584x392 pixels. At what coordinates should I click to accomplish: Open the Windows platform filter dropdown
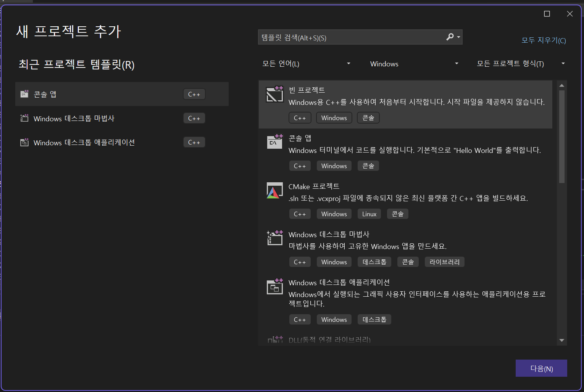(x=414, y=64)
